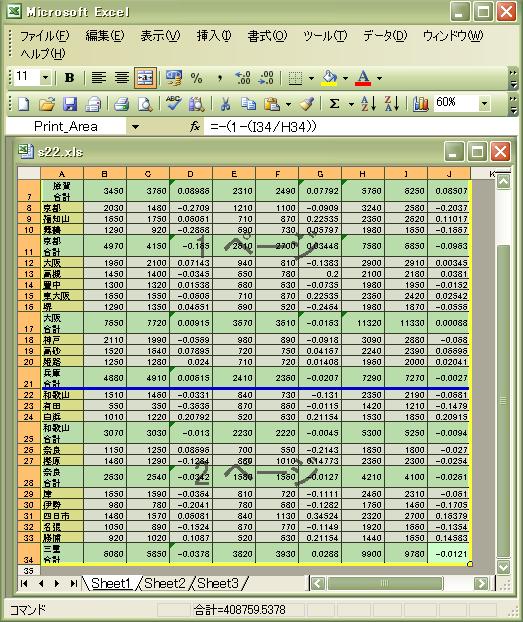
Task: Go to next sheet tab
Action: [x=57, y=584]
